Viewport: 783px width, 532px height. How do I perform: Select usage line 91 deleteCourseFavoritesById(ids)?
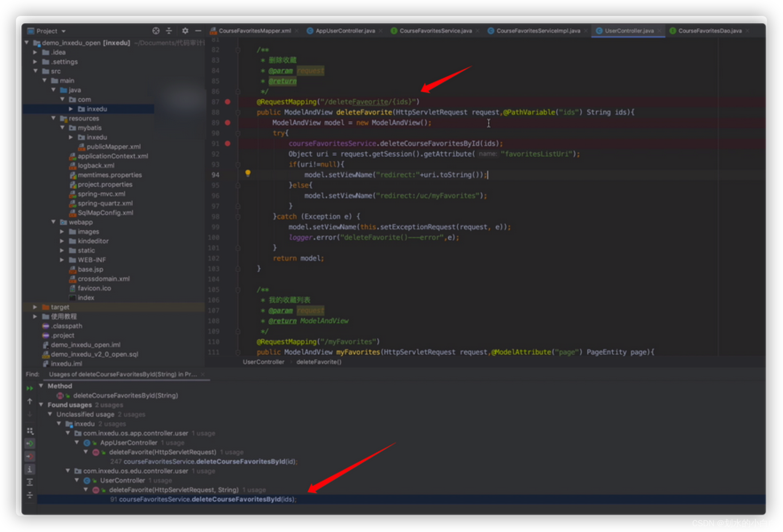tap(203, 499)
